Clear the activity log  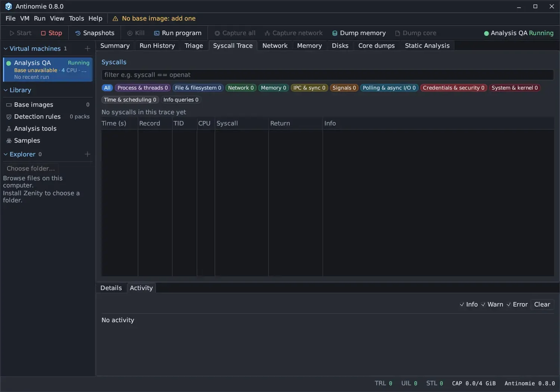click(x=542, y=305)
